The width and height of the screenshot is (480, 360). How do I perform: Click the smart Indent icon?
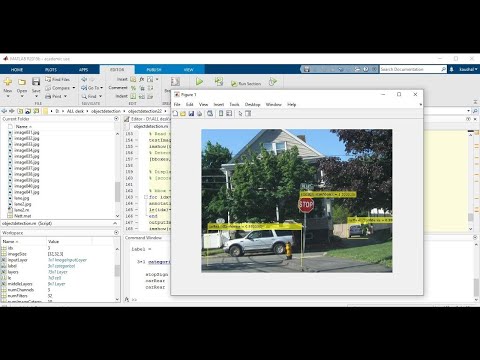[x=133, y=96]
